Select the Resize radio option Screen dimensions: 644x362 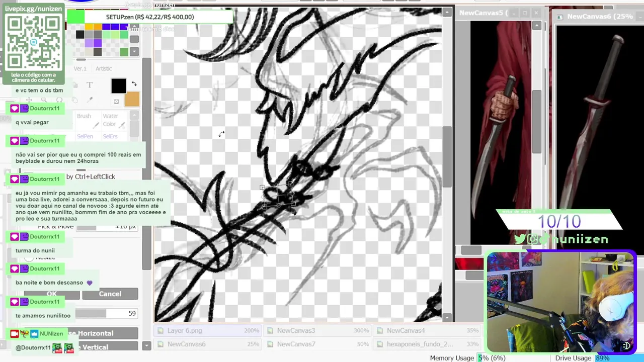(29, 257)
